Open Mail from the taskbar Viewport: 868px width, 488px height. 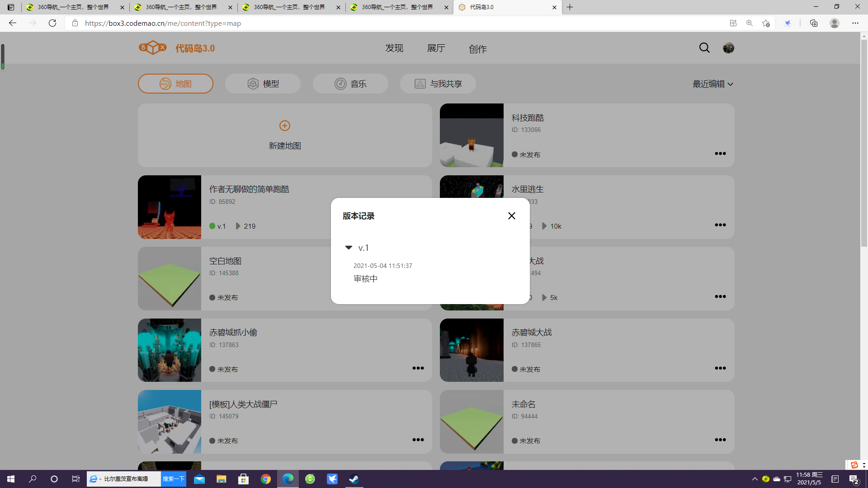click(x=199, y=479)
